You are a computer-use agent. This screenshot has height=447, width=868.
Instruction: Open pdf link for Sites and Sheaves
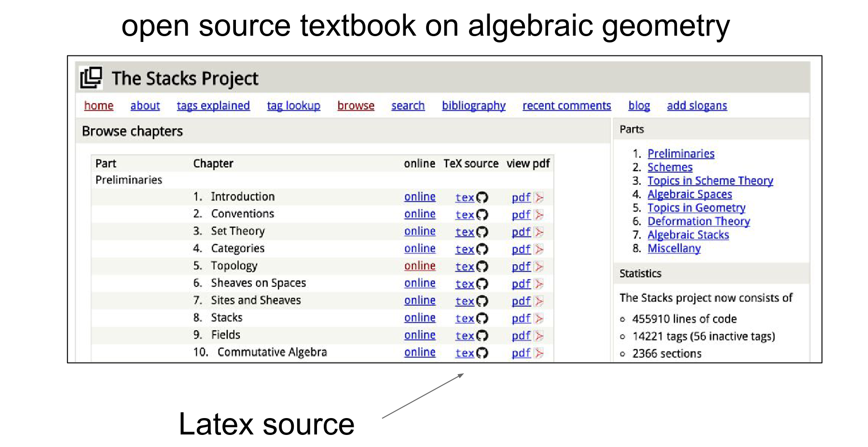coord(521,301)
